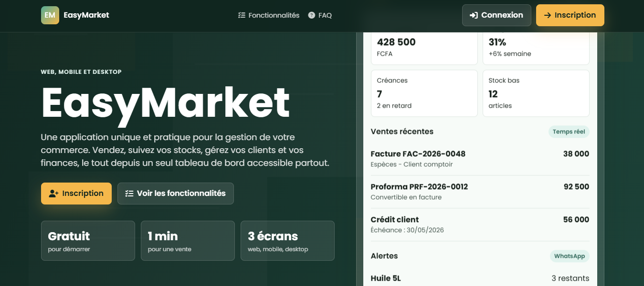Image resolution: width=644 pixels, height=286 pixels.
Task: Click the 31% +6% semaine card
Action: [x=536, y=48]
